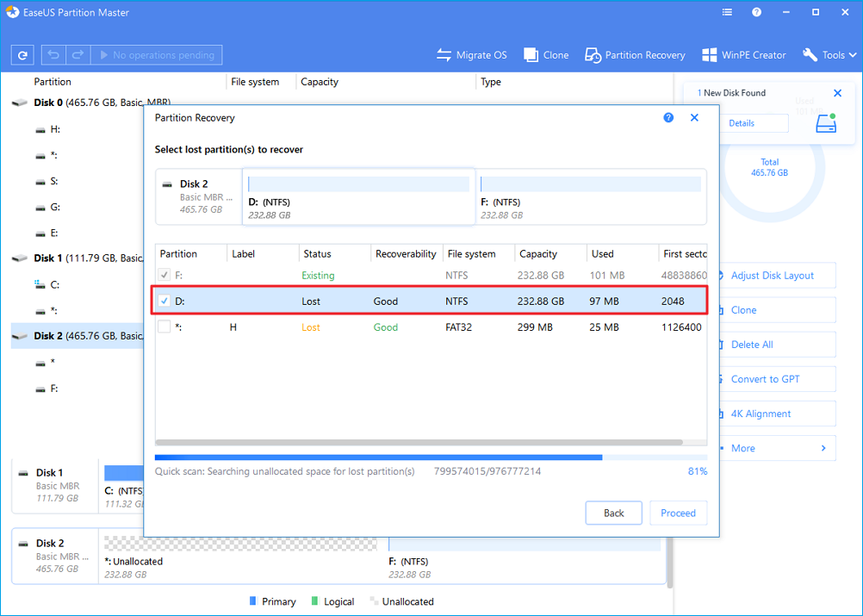Open the Clone tool in top toolbar

(546, 55)
